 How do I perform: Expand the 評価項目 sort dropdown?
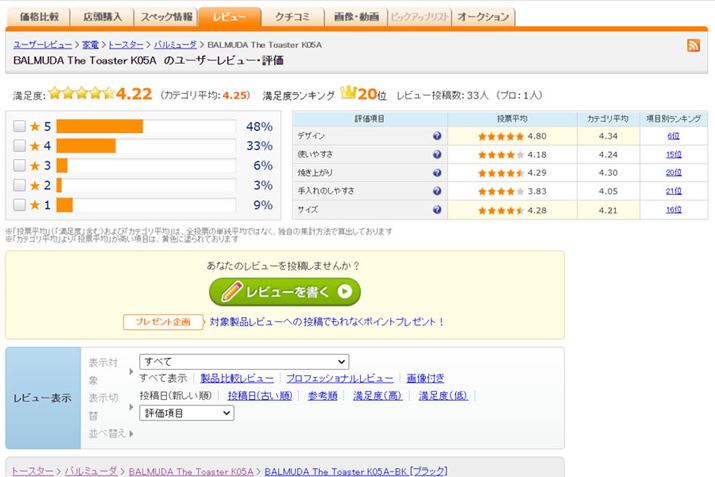pos(186,412)
